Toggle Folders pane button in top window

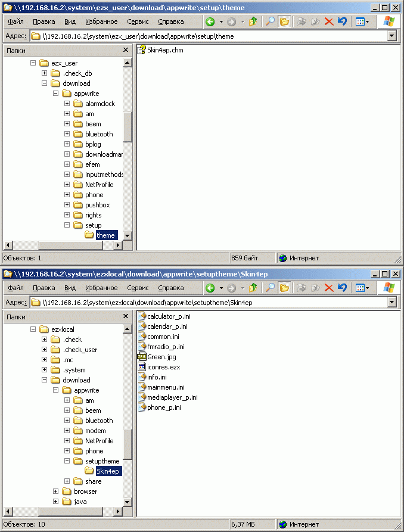pos(284,21)
